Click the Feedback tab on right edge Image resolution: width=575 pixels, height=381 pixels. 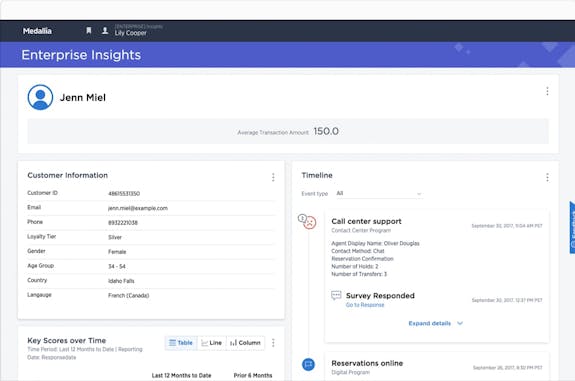572,227
